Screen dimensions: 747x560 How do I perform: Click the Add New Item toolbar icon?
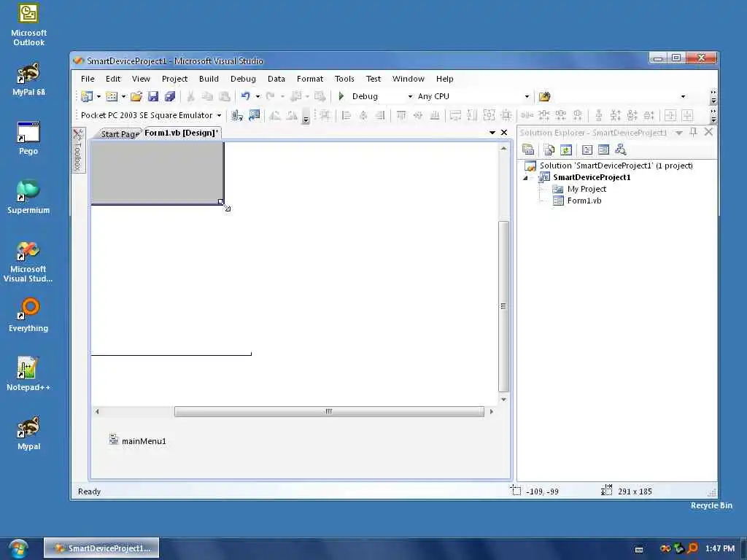coord(112,97)
